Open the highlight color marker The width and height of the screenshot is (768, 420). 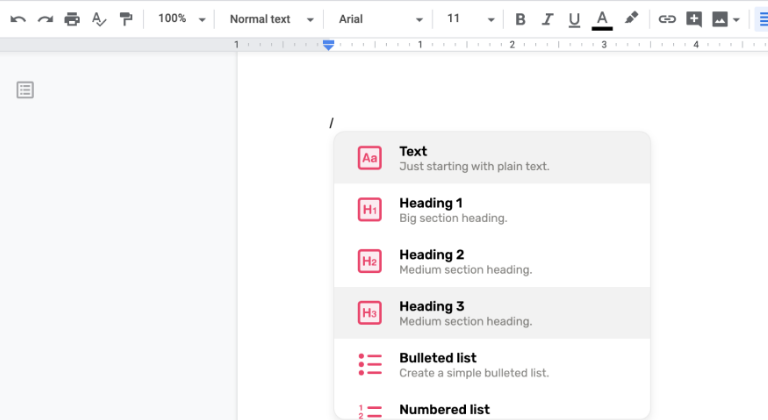coord(631,19)
